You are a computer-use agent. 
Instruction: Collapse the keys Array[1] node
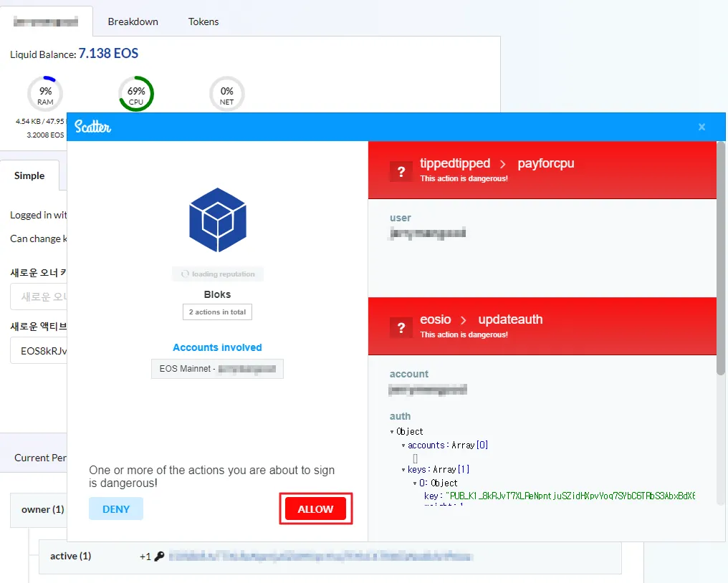tap(403, 470)
